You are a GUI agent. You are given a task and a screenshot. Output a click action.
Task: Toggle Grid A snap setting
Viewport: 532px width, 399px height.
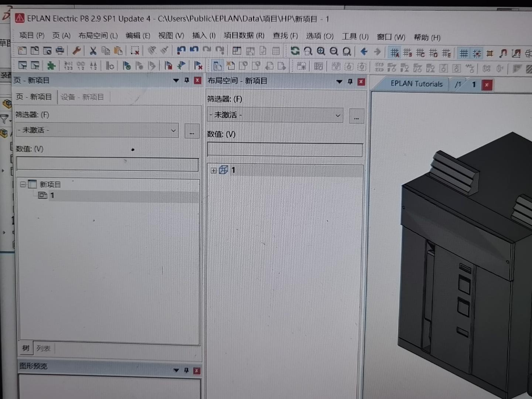395,53
